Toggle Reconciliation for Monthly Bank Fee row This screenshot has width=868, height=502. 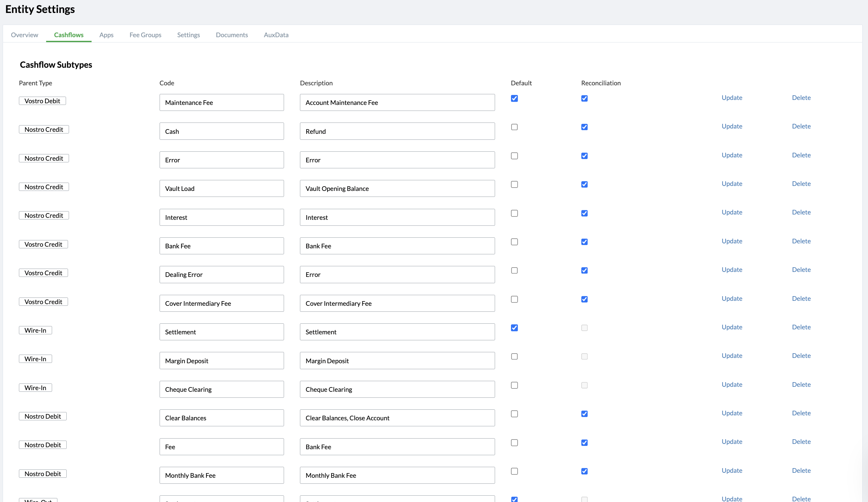click(x=584, y=471)
